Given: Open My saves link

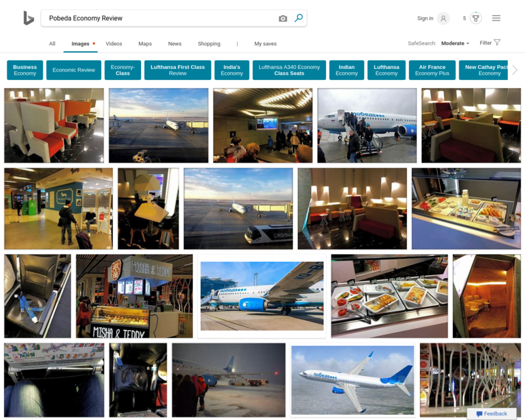Looking at the screenshot, I should click(266, 43).
